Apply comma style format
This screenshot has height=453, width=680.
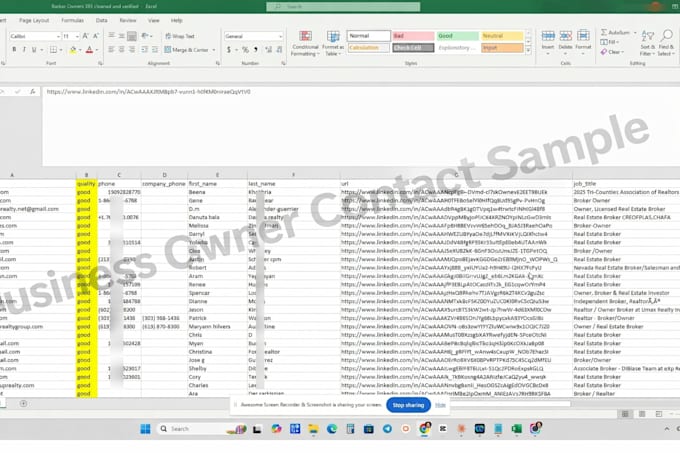(256, 50)
